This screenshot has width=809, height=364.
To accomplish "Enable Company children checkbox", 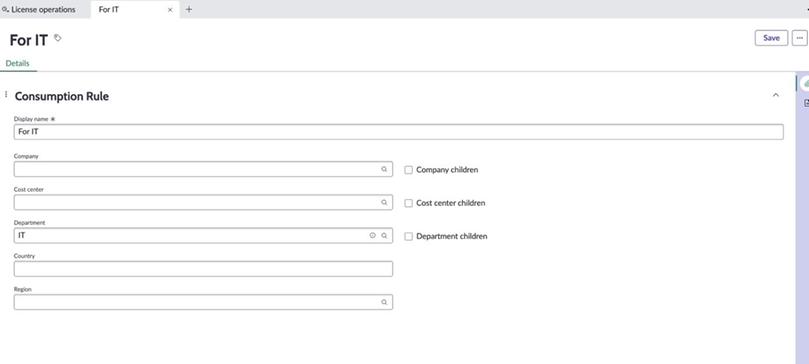I will click(x=409, y=170).
